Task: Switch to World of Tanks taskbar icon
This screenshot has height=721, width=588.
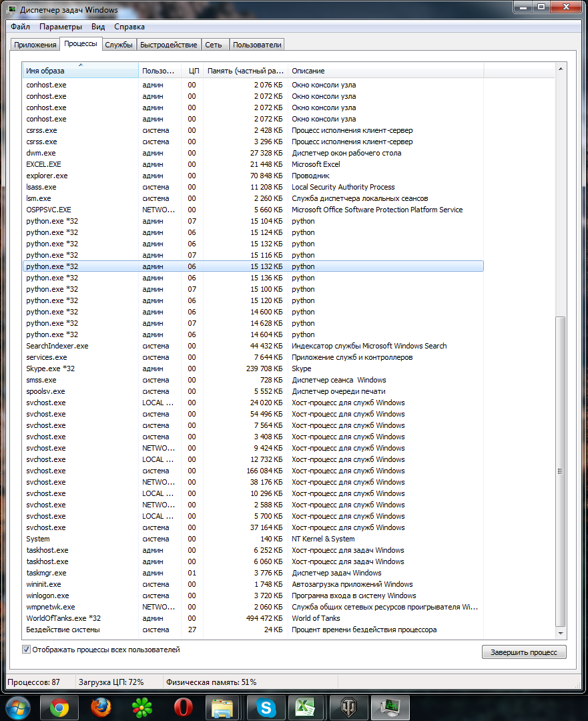Action: click(x=349, y=708)
